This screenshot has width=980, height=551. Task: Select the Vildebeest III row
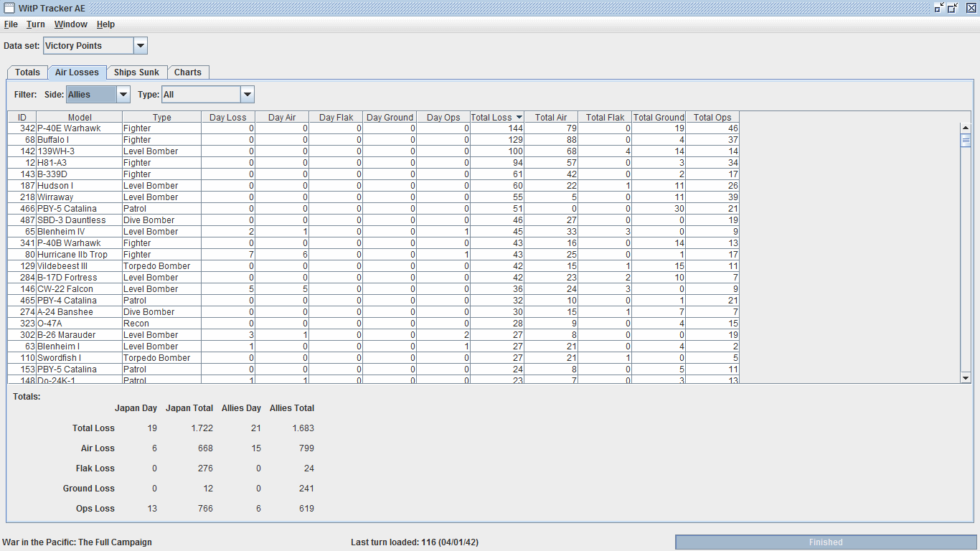[x=373, y=266]
